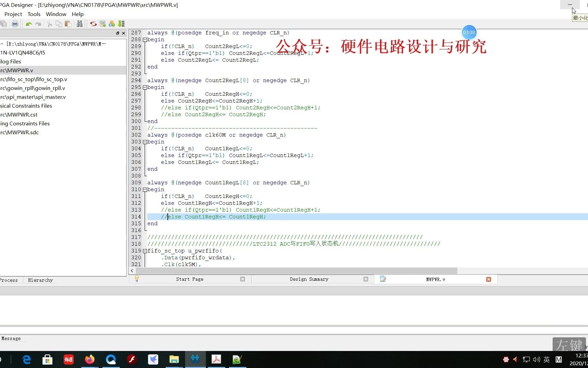Switch to the Design Summary tab

click(x=309, y=279)
